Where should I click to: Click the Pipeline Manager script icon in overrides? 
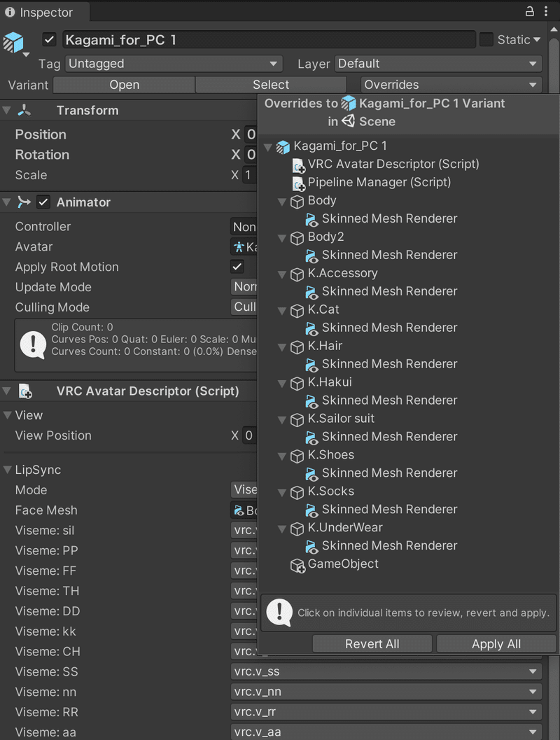(x=298, y=183)
